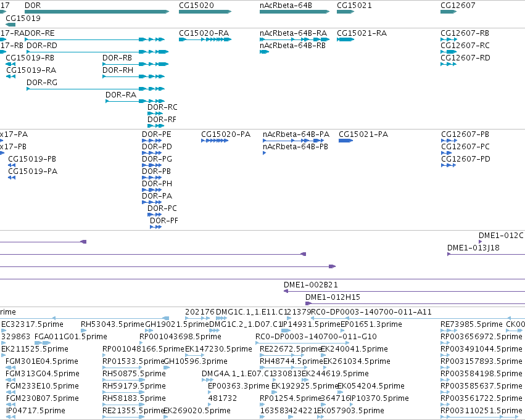Select the EP00363.3prime EST label
Viewport: 525px width, 420px height.
(x=239, y=386)
